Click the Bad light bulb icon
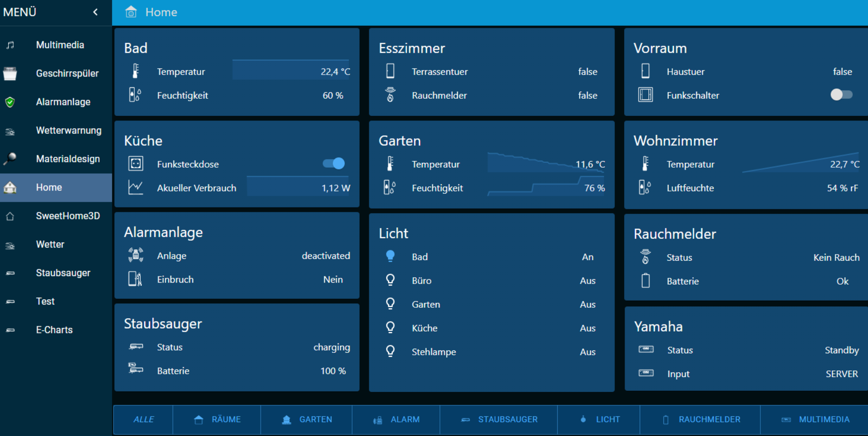 pyautogui.click(x=390, y=256)
